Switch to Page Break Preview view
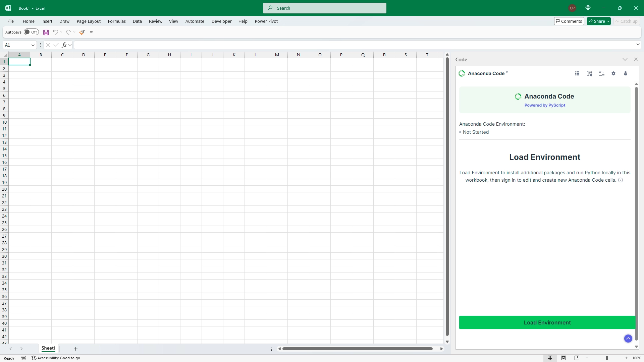Viewport: 644px width, 362px height. click(x=577, y=358)
